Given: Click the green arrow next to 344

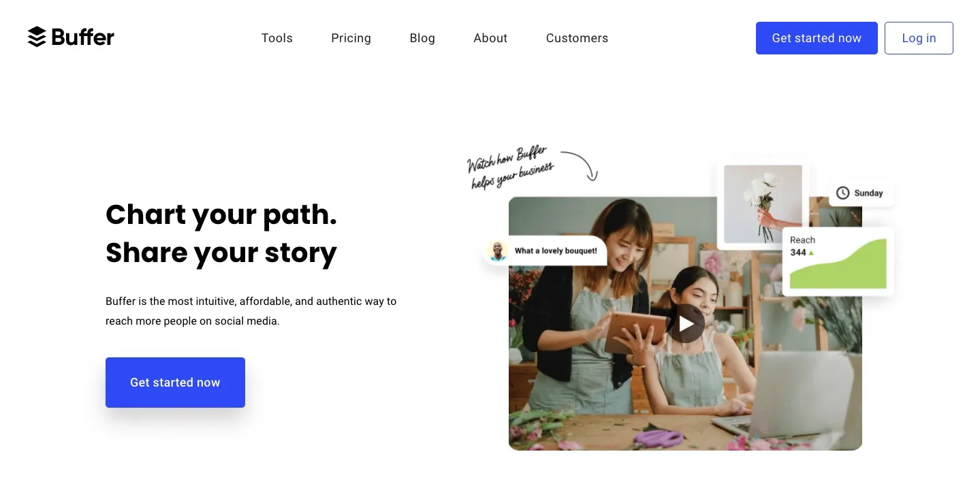Looking at the screenshot, I should coord(811,253).
